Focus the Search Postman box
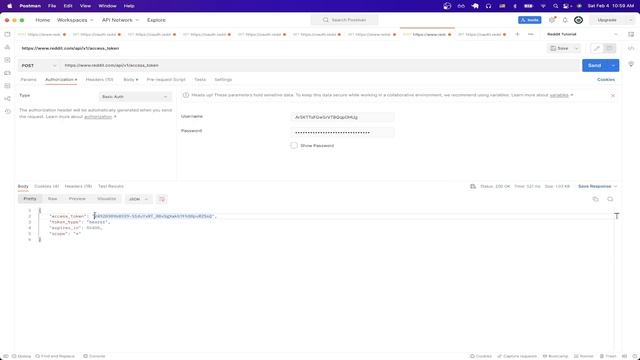The height and width of the screenshot is (360, 640). pos(344,20)
